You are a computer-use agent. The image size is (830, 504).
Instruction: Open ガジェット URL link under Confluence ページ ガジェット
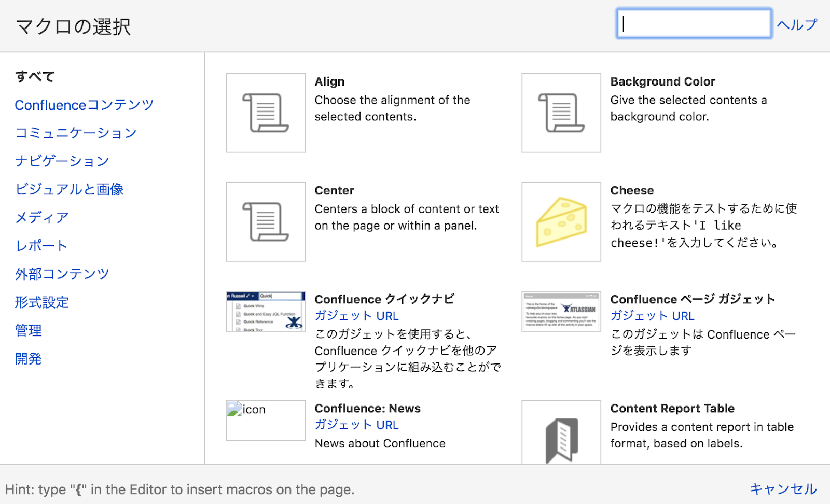click(x=653, y=316)
